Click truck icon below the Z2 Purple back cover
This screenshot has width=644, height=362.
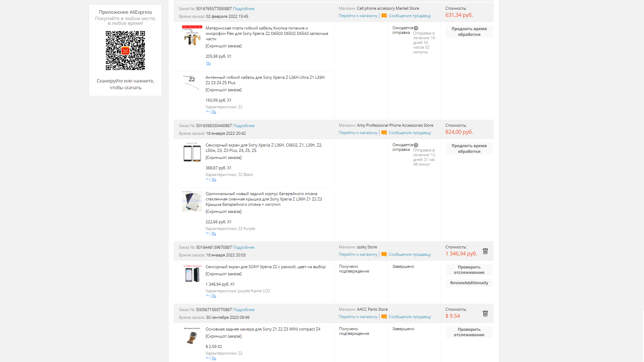click(x=214, y=234)
